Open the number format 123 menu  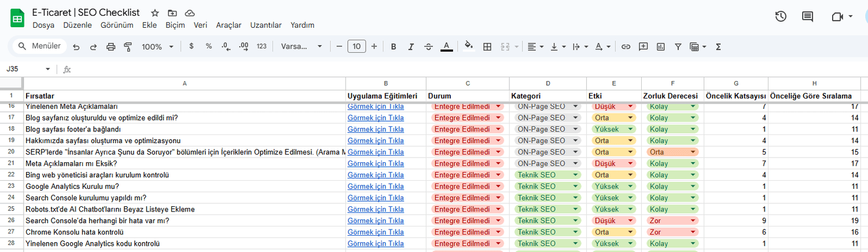pos(262,46)
